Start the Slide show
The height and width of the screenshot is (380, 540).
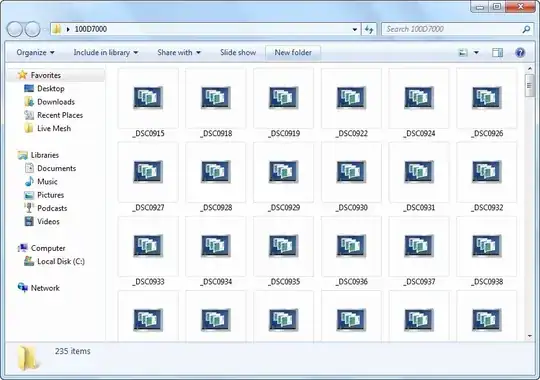(x=238, y=52)
